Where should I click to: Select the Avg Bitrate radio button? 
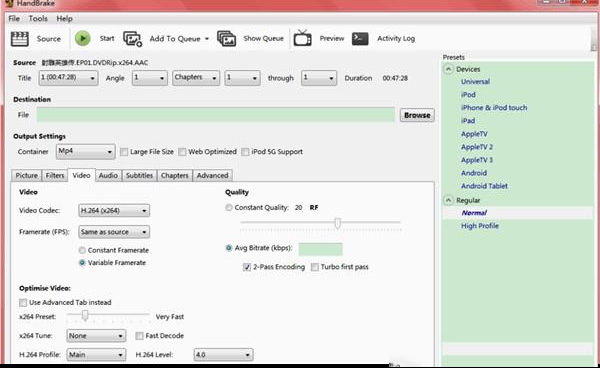228,248
